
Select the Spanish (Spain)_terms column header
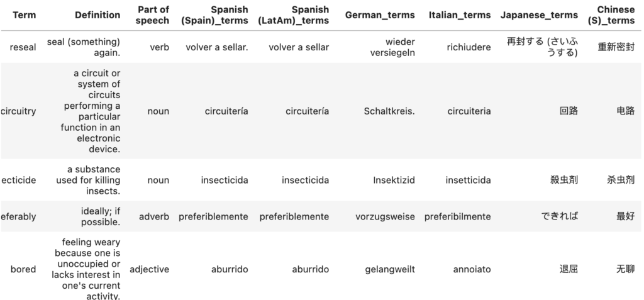tap(214, 15)
